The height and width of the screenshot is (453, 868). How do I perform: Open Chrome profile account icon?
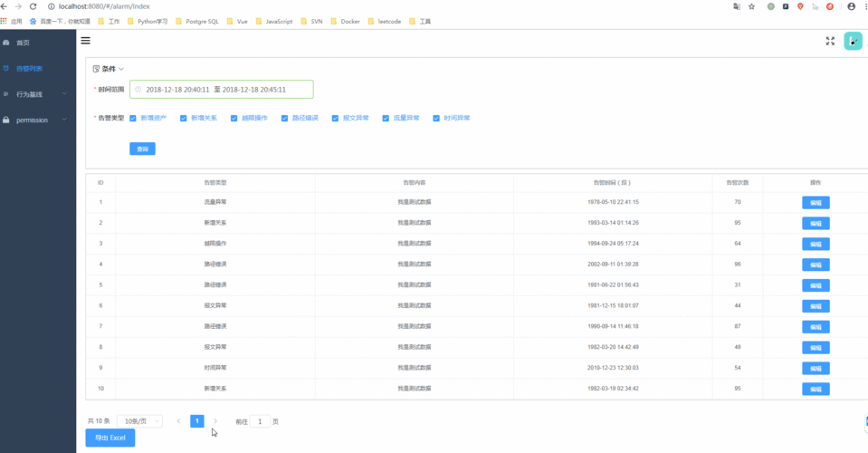point(852,6)
